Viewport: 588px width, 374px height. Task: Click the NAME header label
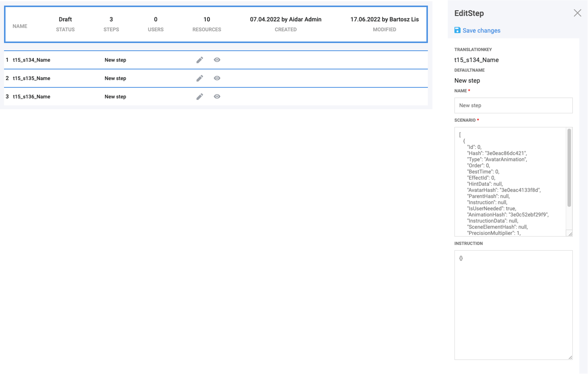click(x=20, y=26)
